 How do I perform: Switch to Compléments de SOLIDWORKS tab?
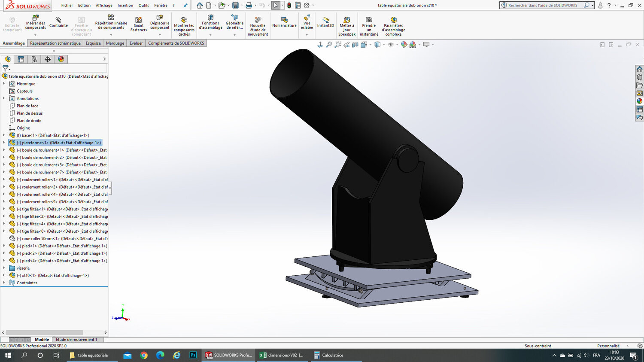click(176, 43)
